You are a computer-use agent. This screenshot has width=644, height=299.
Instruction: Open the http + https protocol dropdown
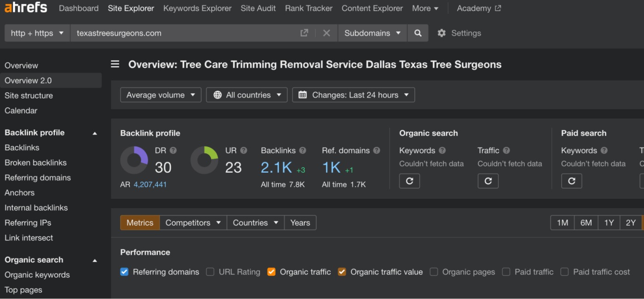[x=37, y=33]
